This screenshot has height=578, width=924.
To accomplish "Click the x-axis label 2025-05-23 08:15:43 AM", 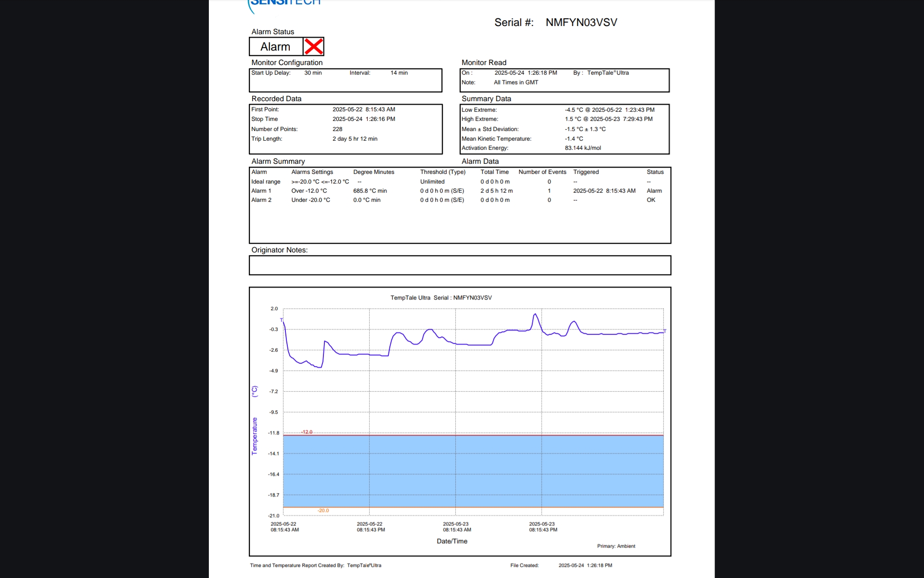I will [x=457, y=527].
